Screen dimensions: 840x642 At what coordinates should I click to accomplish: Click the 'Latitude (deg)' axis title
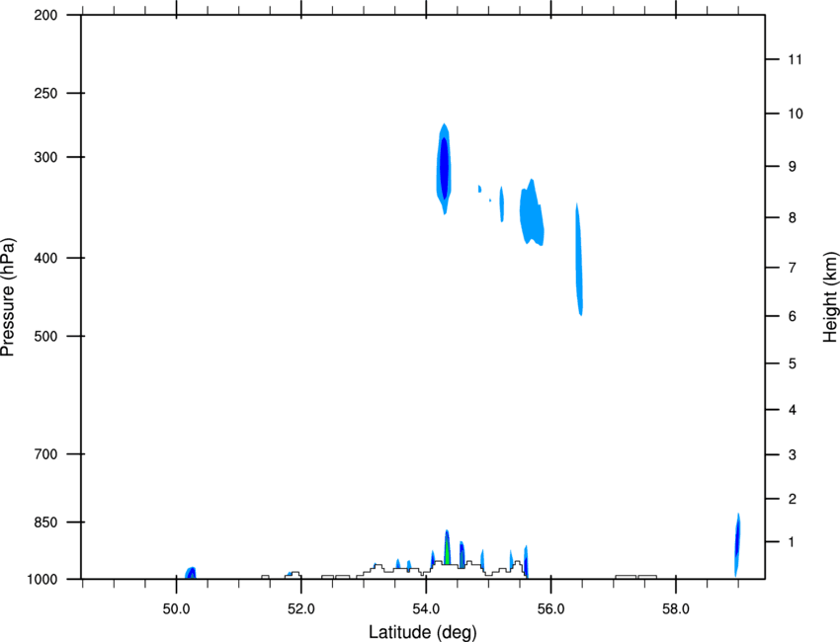click(422, 632)
